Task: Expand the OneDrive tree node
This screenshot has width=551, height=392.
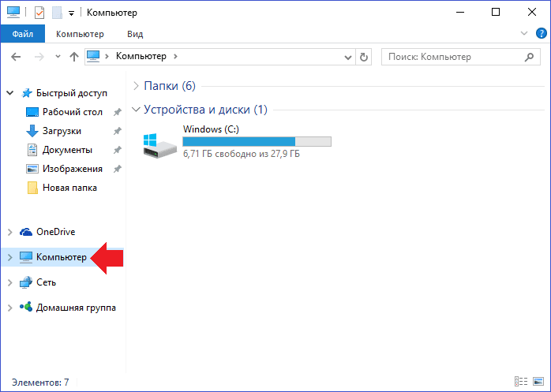Action: pyautogui.click(x=9, y=232)
